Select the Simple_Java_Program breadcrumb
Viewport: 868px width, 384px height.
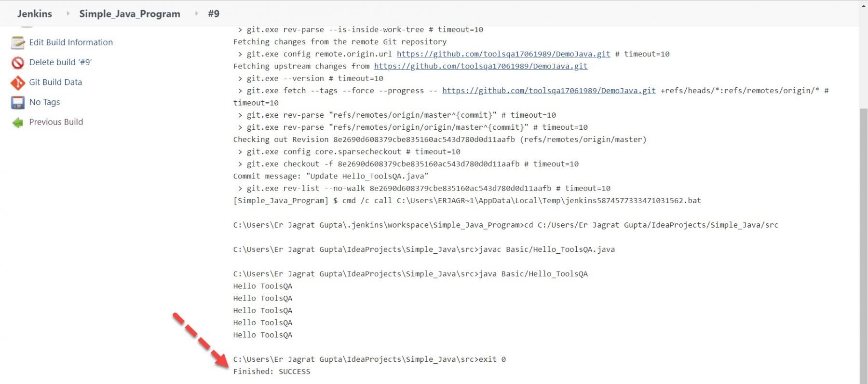tap(129, 14)
